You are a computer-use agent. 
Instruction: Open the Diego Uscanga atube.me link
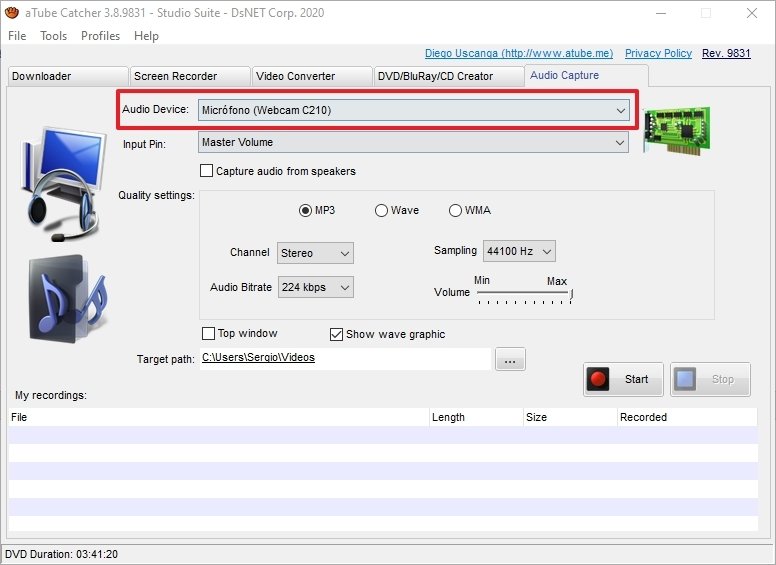(x=519, y=53)
